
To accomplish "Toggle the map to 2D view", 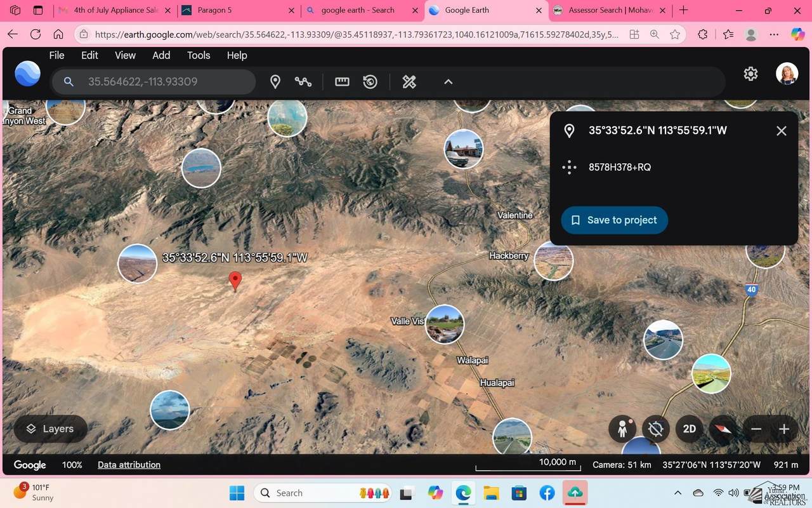I will coord(690,429).
